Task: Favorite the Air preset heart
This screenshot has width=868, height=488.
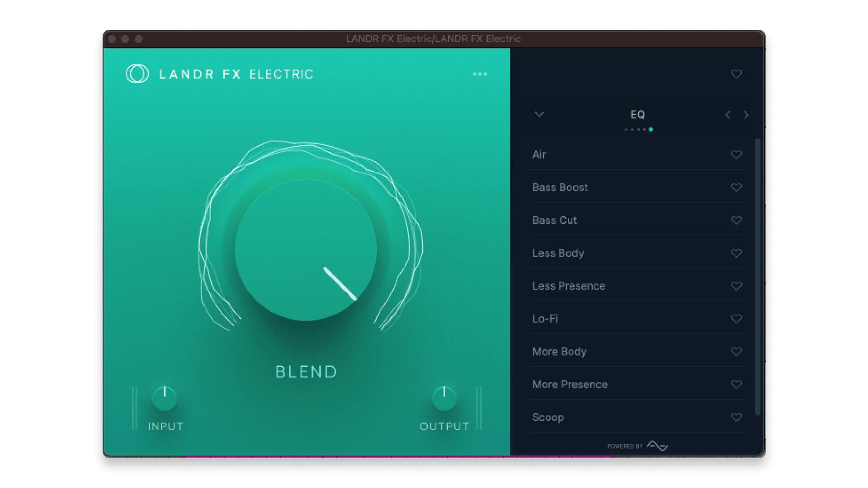Action: point(736,155)
